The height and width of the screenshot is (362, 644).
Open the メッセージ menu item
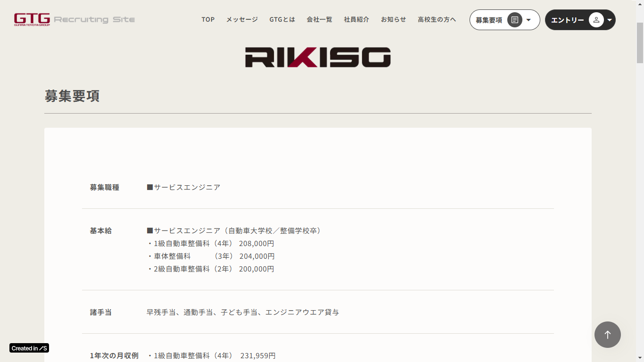(x=242, y=19)
